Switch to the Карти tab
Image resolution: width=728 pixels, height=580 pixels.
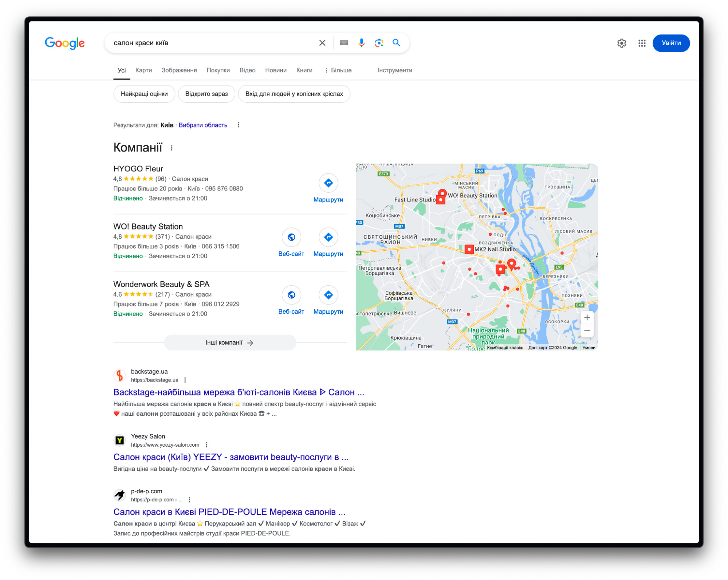coord(143,70)
